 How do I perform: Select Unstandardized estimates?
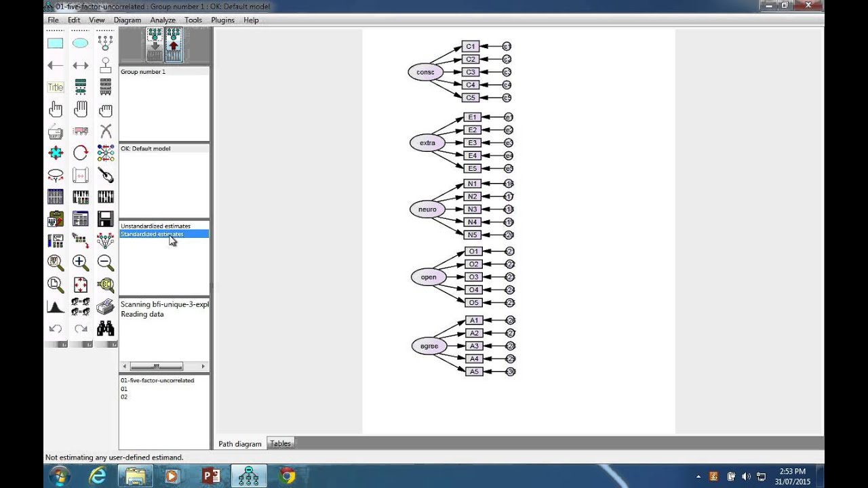point(155,226)
